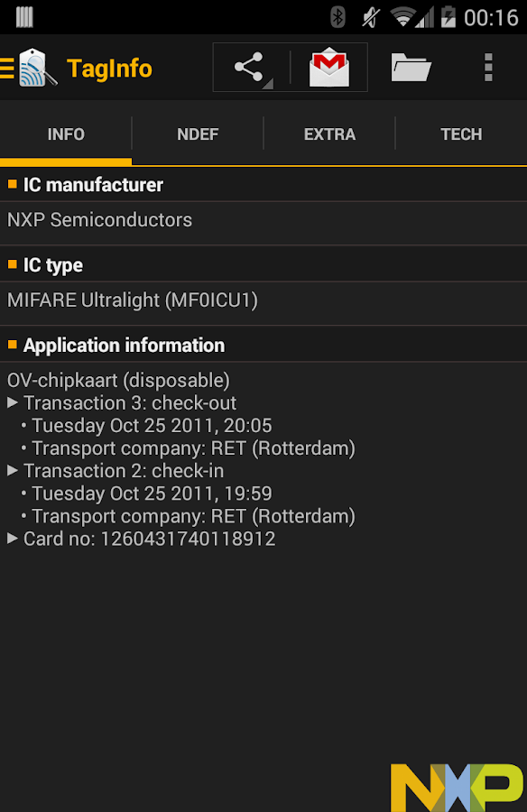
Task: Open saved tag scans folder
Action: 411,67
